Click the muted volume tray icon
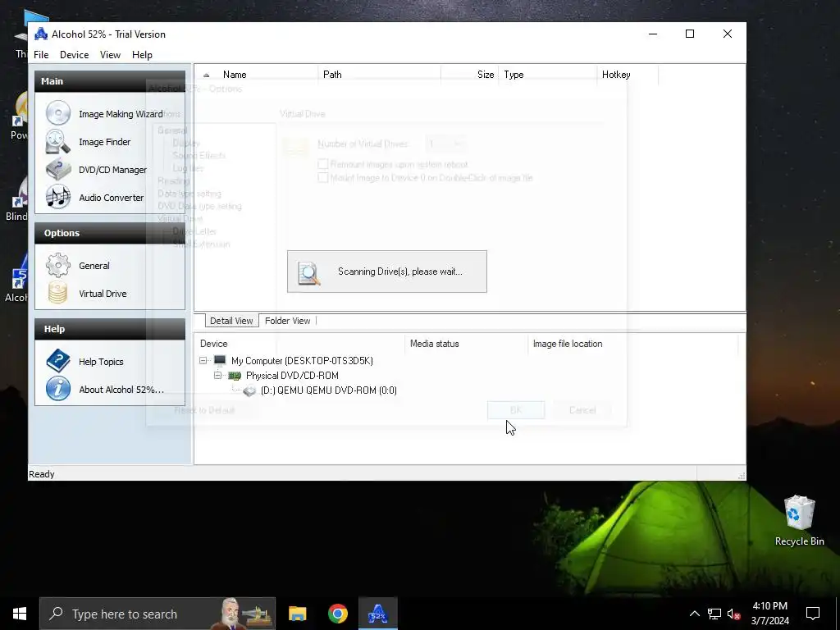This screenshot has height=630, width=840. click(x=734, y=614)
